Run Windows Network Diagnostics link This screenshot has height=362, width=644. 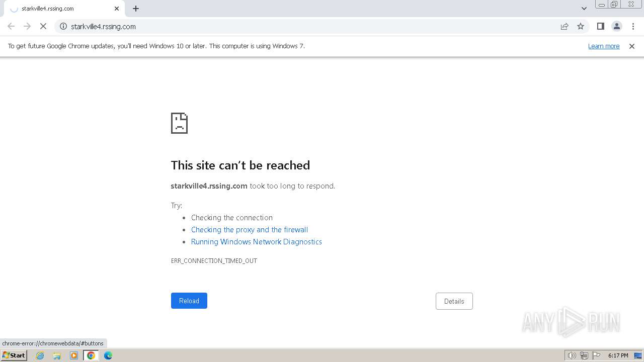[x=257, y=242]
